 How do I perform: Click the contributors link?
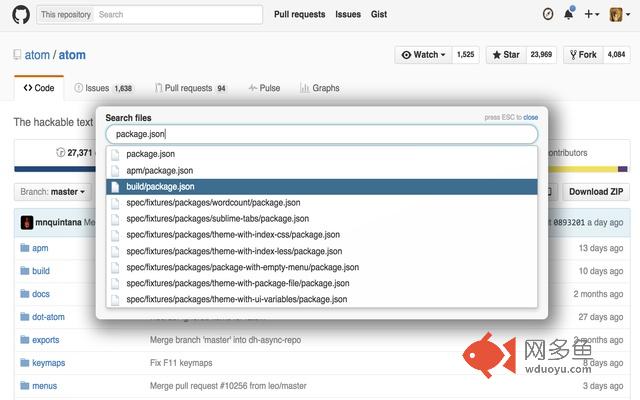567,153
